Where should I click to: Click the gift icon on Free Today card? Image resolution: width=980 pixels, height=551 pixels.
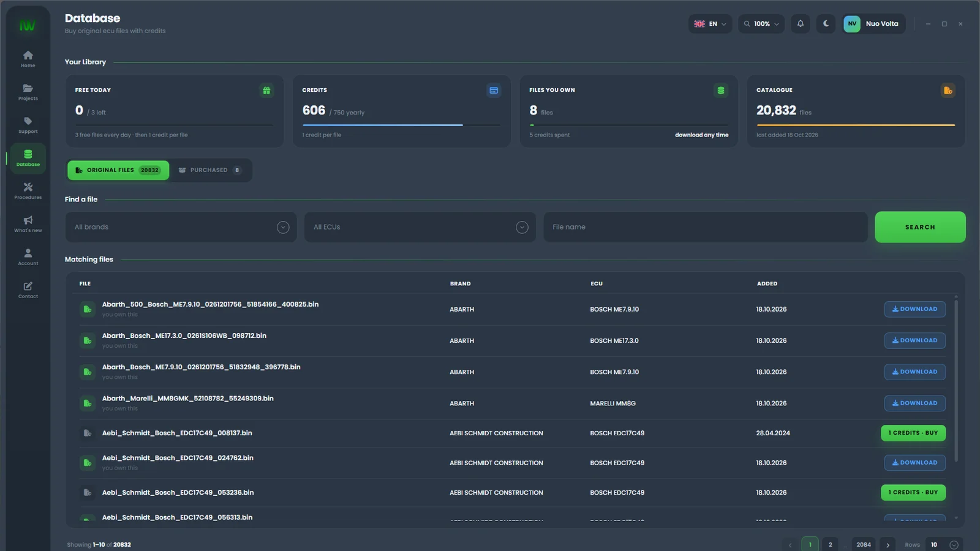point(266,91)
